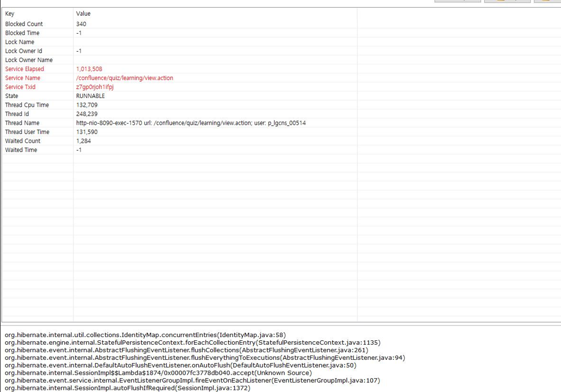
Task: Click the -1 value for Lock Owner Id
Action: click(79, 51)
